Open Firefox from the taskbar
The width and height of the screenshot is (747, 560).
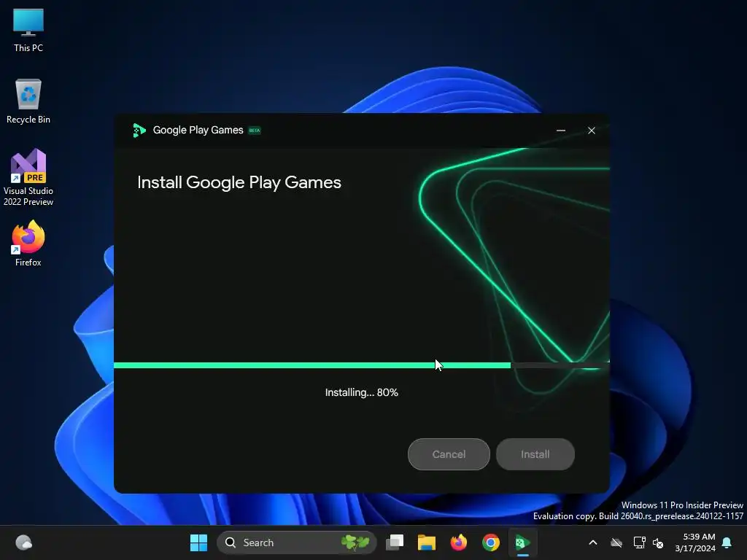click(x=458, y=542)
